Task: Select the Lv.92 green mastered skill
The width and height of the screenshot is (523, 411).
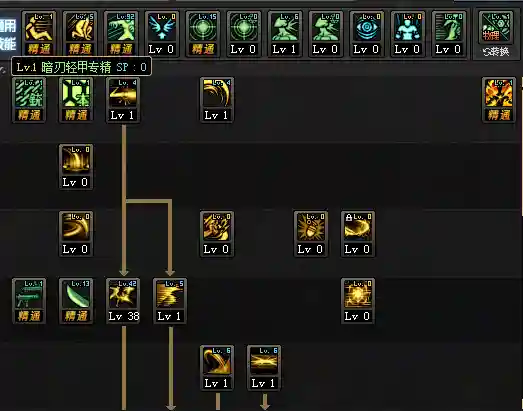Action: (x=121, y=27)
